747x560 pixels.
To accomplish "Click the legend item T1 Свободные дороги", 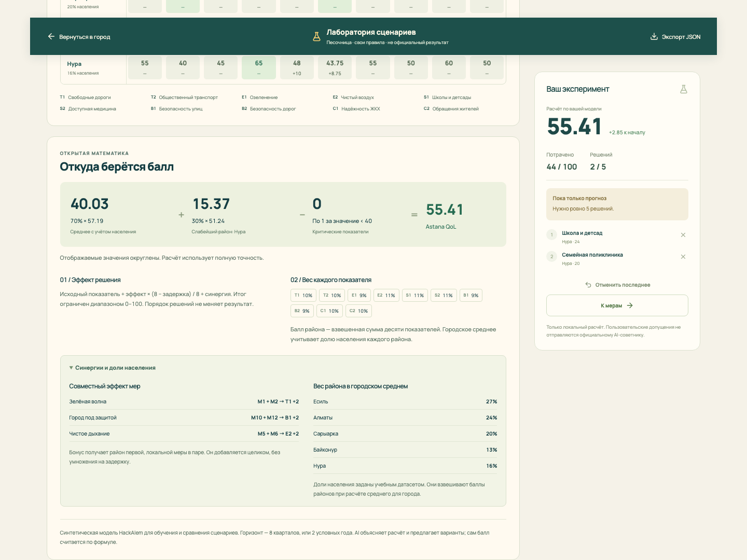I will 86,97.
